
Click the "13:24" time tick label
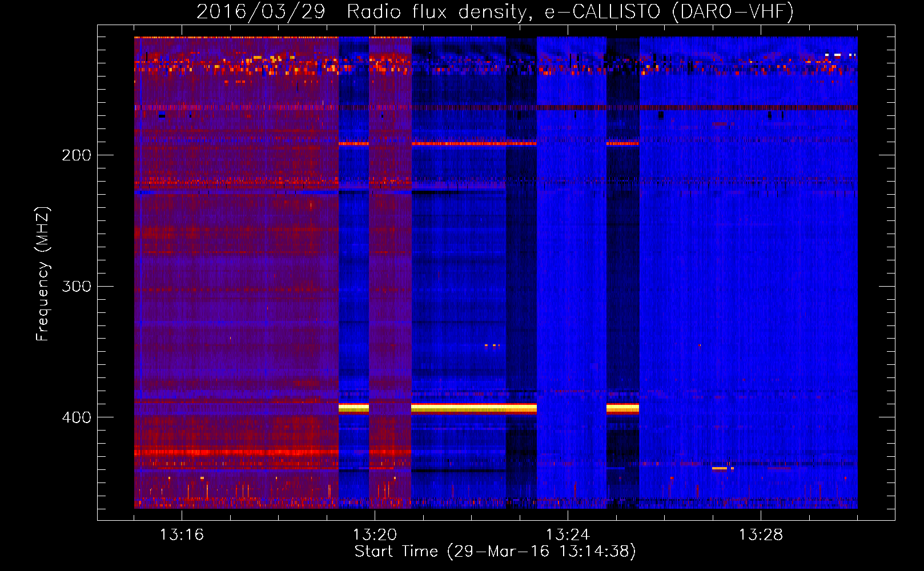tap(568, 535)
